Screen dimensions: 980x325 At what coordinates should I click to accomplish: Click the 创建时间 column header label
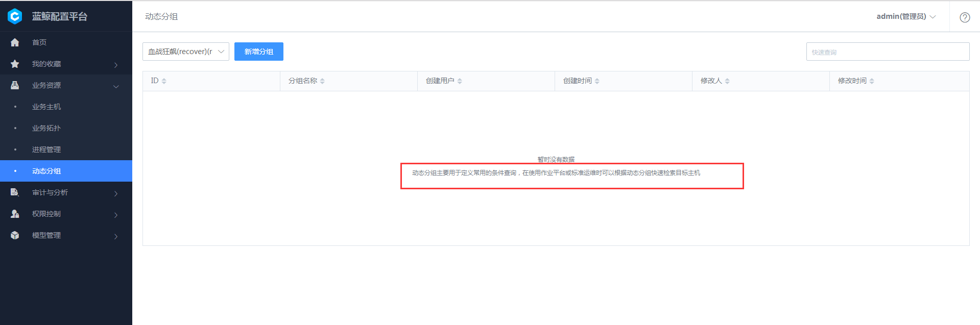click(x=578, y=81)
